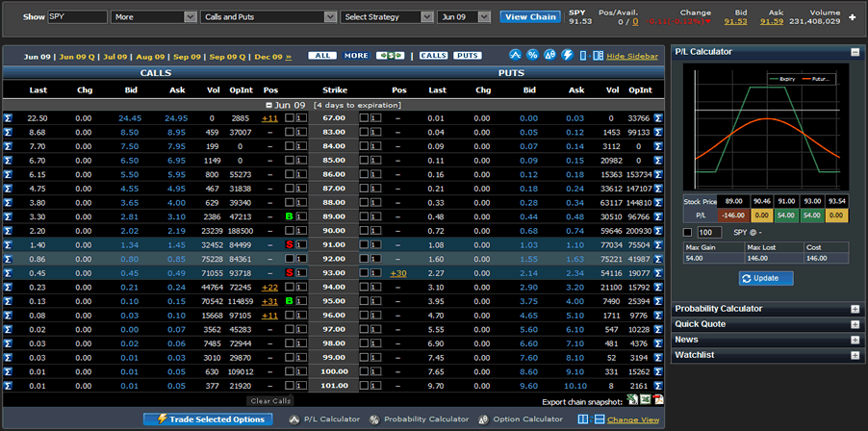Click the Trade Selected Options button
The image size is (868, 431).
(208, 419)
